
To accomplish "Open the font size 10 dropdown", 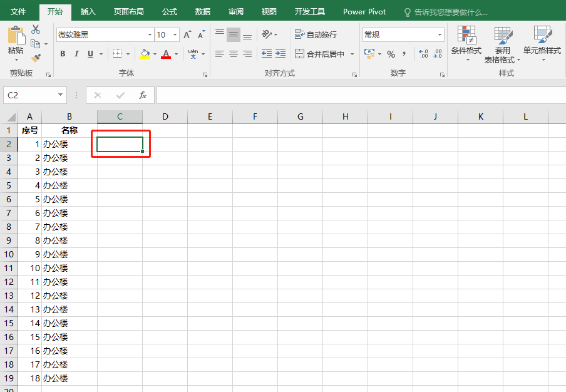I will coord(175,34).
